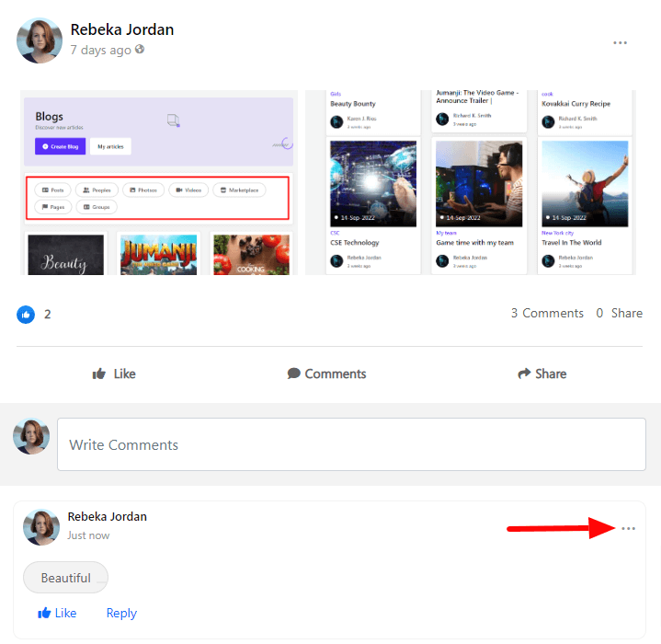Click the avatar beside the comment box
Screen dimensions: 661x644
tap(31, 436)
